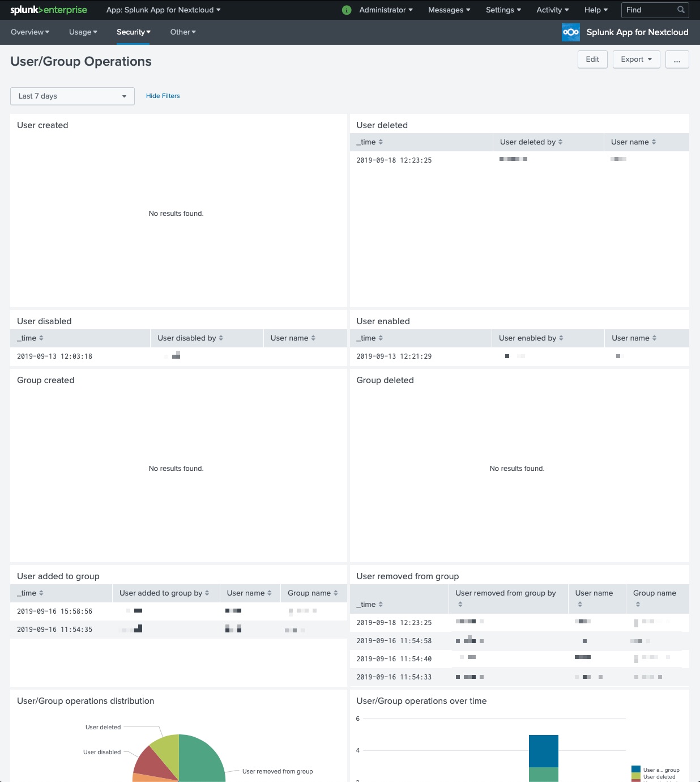The image size is (700, 782).
Task: Open the Administrator menu
Action: click(x=386, y=10)
